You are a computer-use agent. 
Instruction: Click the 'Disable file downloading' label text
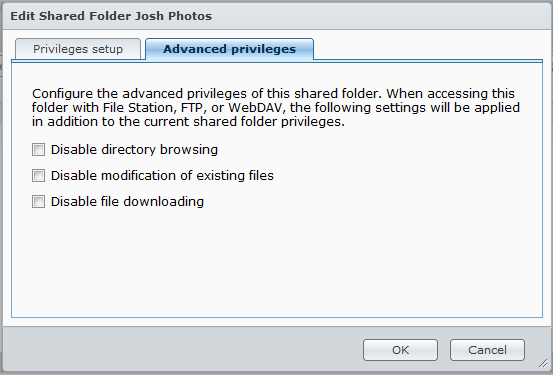coord(127,202)
